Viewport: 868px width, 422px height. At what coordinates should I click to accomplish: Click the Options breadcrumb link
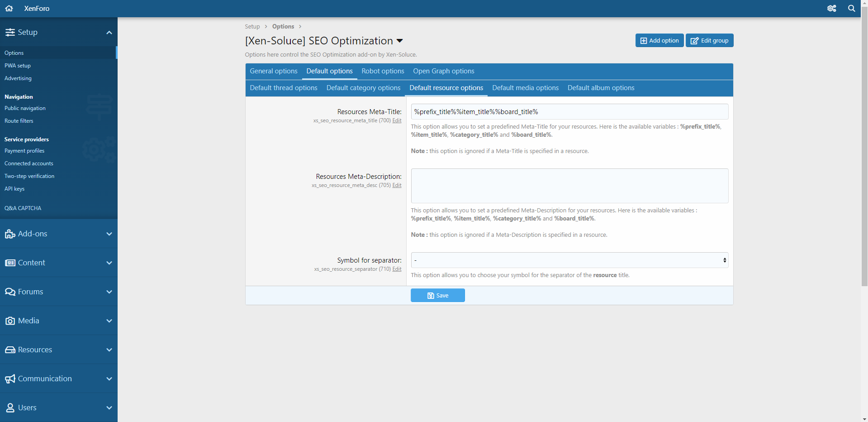coord(283,26)
